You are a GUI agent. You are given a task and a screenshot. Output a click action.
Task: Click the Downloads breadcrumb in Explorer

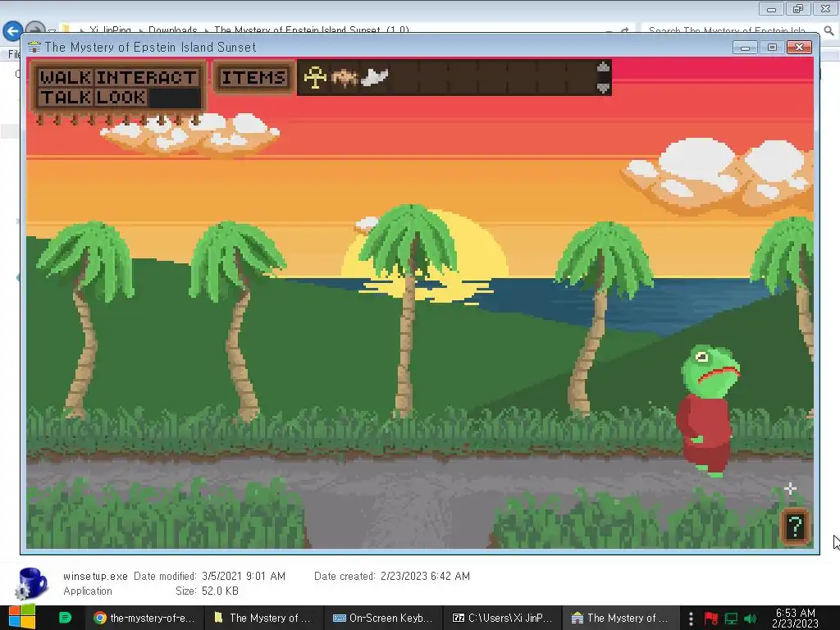click(x=172, y=30)
